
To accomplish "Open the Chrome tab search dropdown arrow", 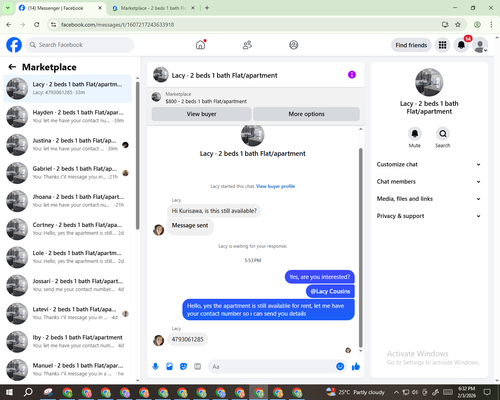I will pos(8,8).
